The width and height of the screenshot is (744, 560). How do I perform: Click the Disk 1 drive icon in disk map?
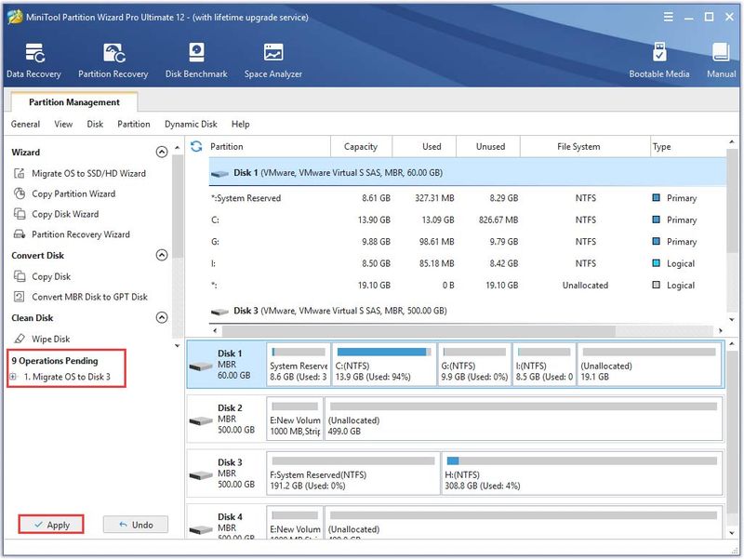coord(201,366)
